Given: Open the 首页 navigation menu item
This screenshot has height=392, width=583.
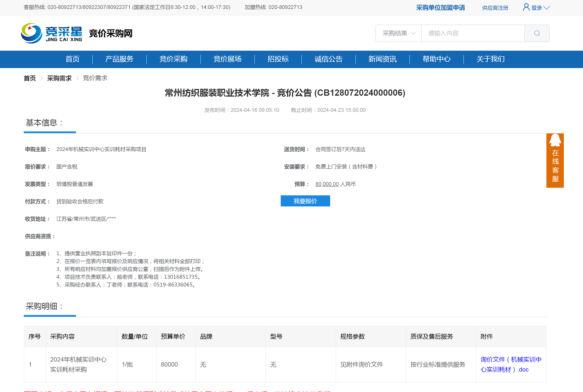Looking at the screenshot, I should click(x=72, y=59).
